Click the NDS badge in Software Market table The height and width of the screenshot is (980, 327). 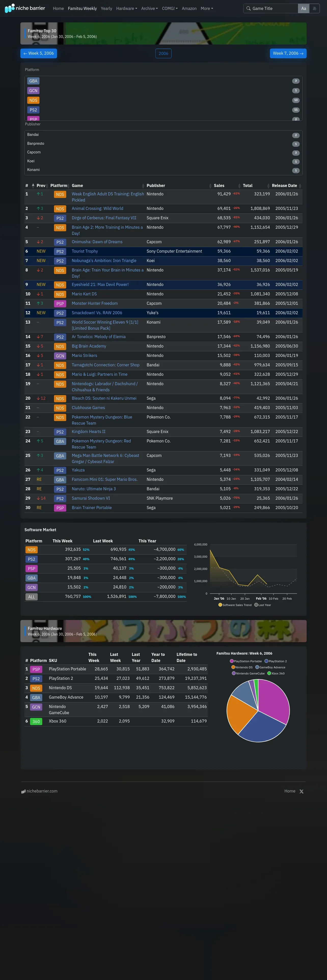(32, 550)
